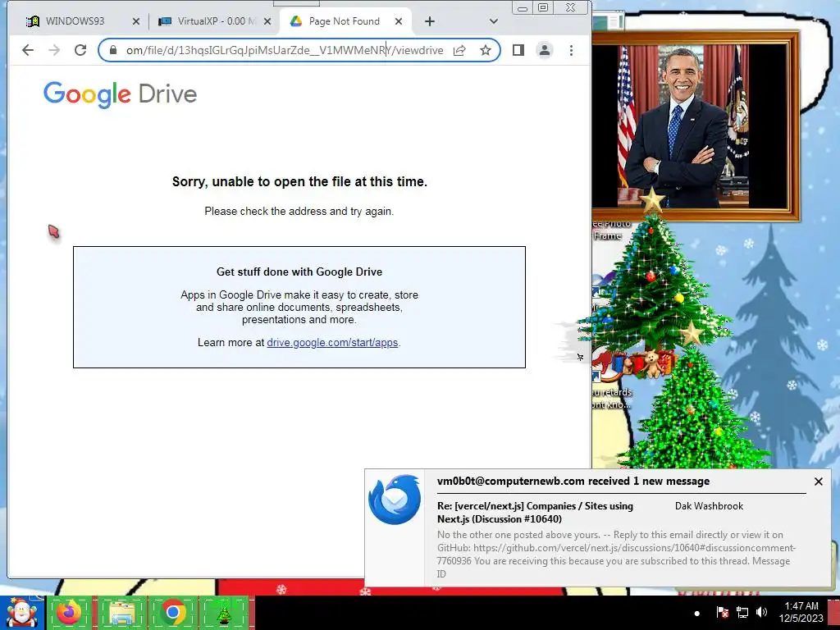Click the Obama photo frame gadget

[x=696, y=126]
